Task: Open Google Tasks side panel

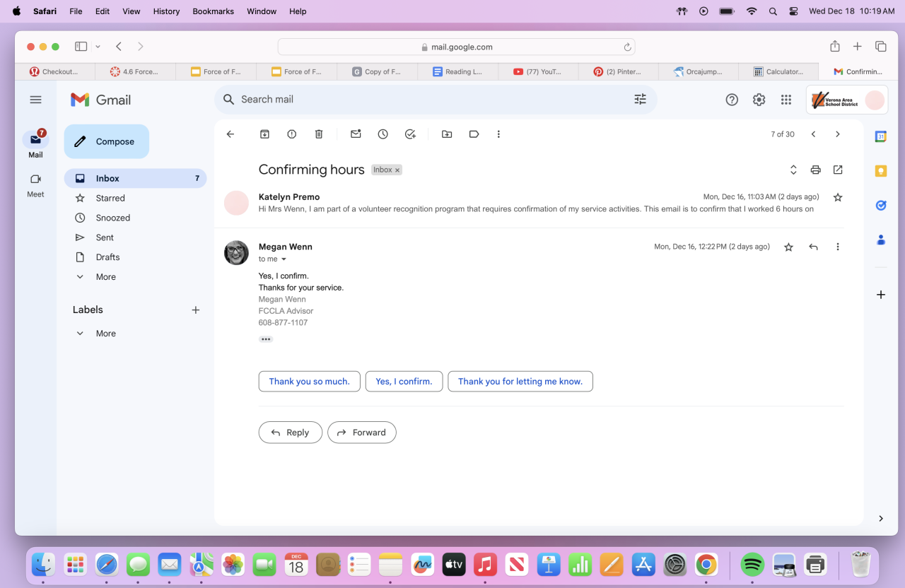Action: [x=881, y=206]
